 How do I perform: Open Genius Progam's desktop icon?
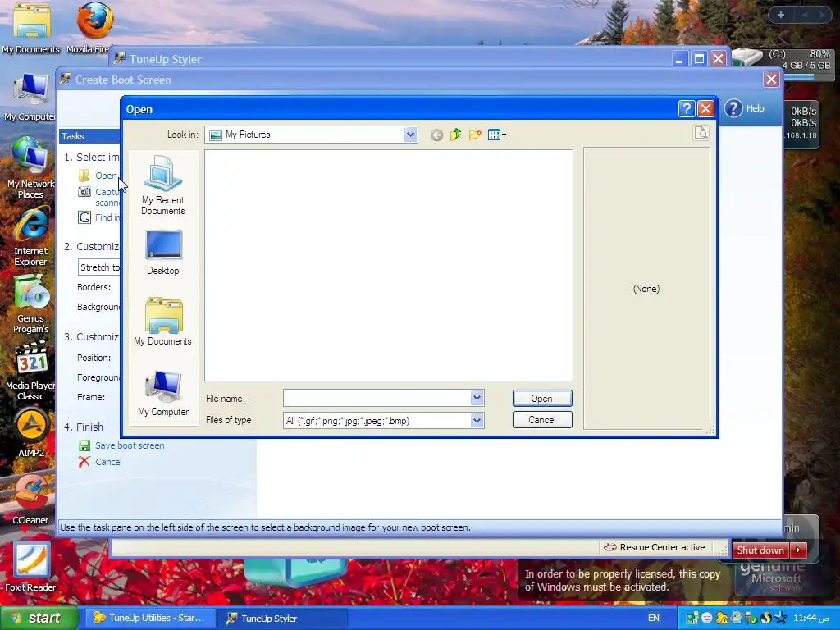(x=30, y=304)
